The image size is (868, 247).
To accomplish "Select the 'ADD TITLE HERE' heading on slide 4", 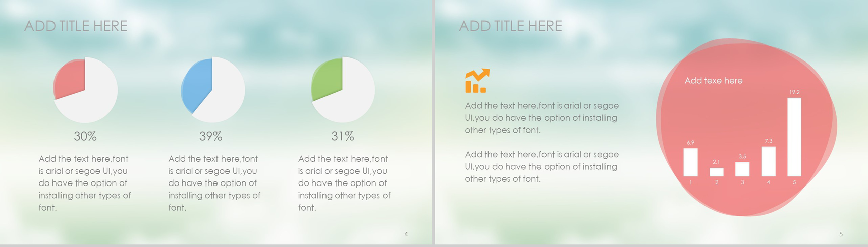I will pyautogui.click(x=76, y=26).
